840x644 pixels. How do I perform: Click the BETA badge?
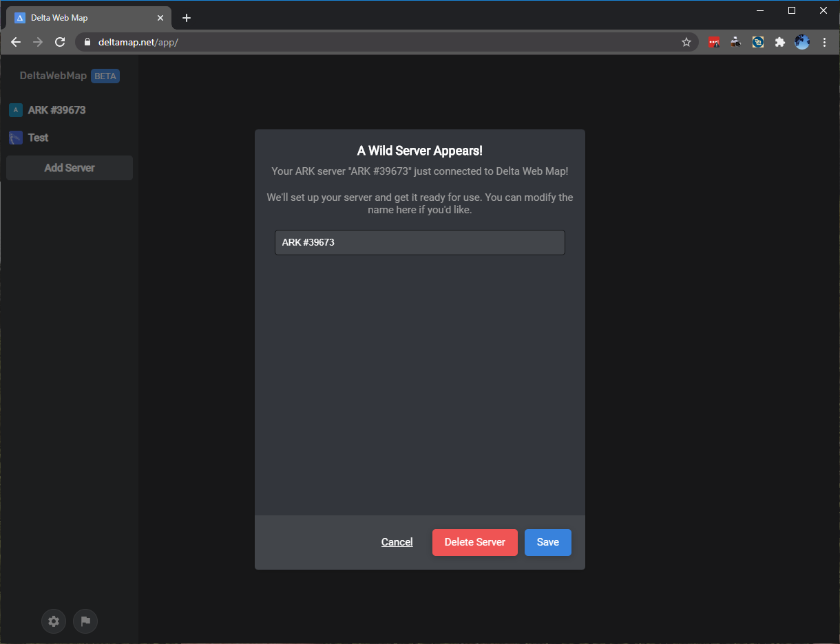click(x=105, y=76)
